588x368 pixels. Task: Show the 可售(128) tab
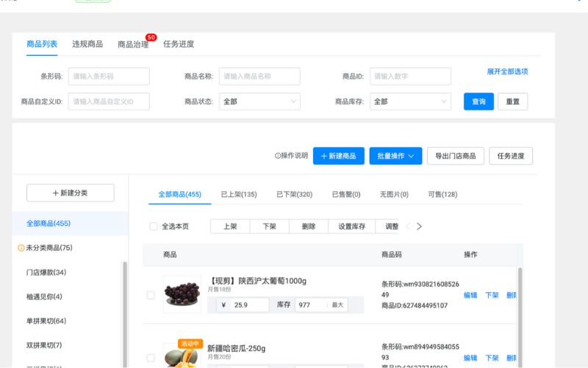click(442, 194)
